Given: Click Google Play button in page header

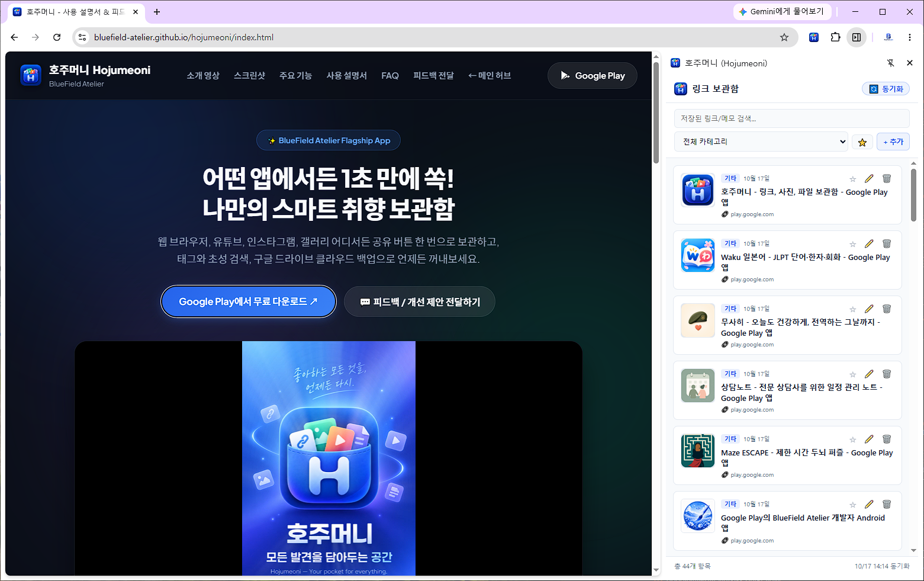Looking at the screenshot, I should coord(592,76).
